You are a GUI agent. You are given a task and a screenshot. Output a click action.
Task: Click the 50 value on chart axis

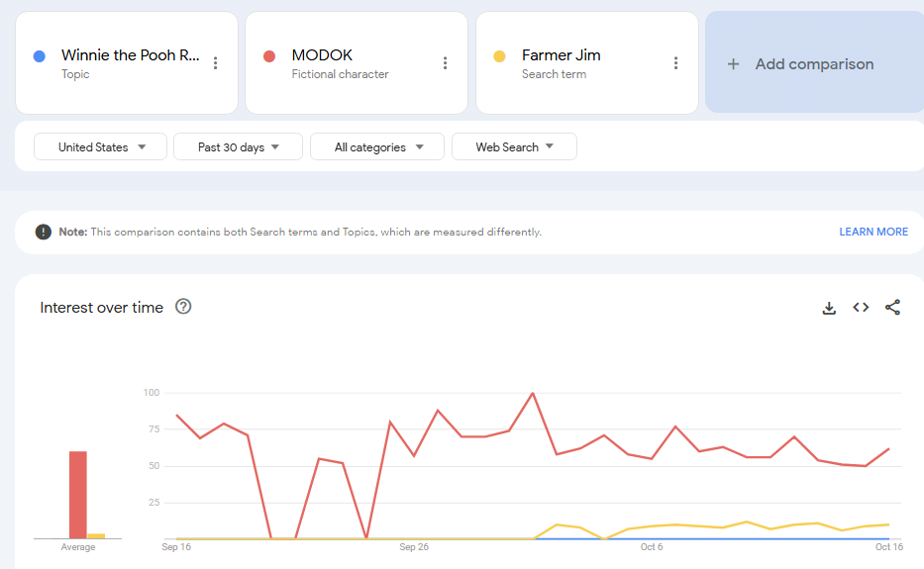tap(154, 466)
